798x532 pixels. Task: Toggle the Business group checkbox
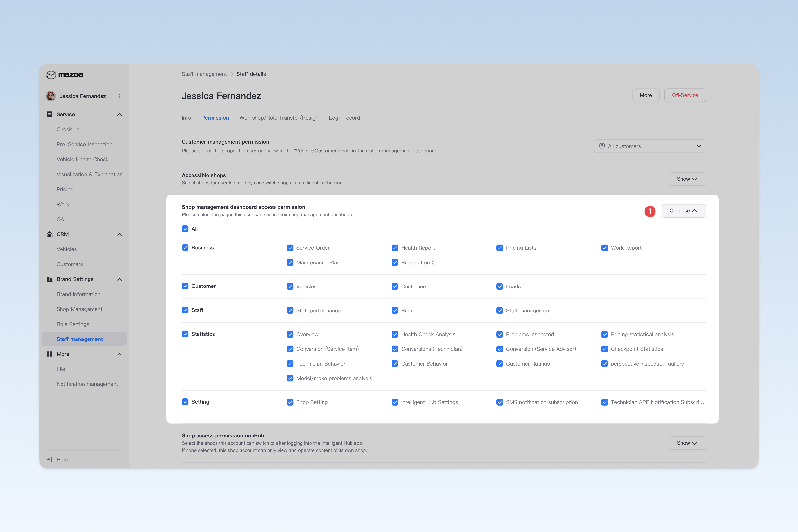(x=185, y=248)
